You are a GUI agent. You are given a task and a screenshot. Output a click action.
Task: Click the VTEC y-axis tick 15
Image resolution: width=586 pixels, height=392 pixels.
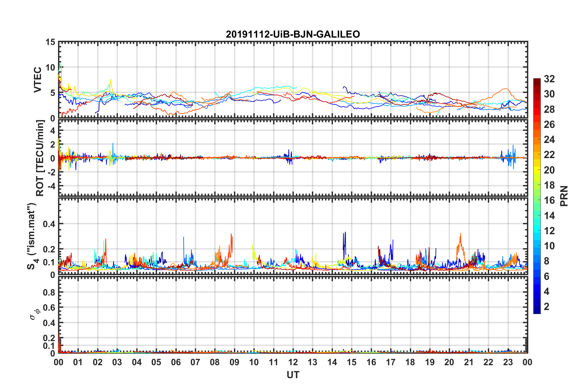[x=50, y=42]
